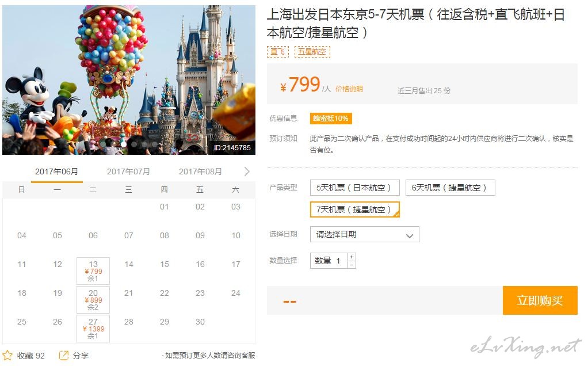This screenshot has width=588, height=366.
Task: Go to next months with the calendar arrow
Action: point(247,171)
